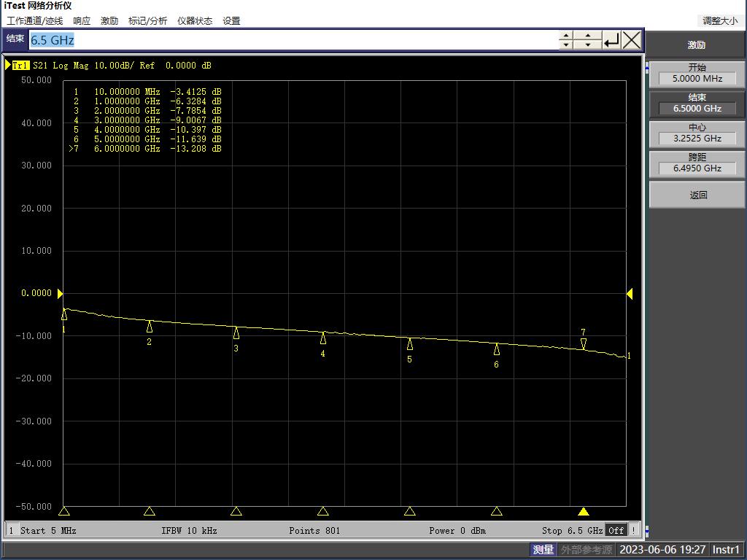Viewport: 747px width, 560px height.
Task: Click the exclamation icon in the status bar
Action: coord(633,530)
